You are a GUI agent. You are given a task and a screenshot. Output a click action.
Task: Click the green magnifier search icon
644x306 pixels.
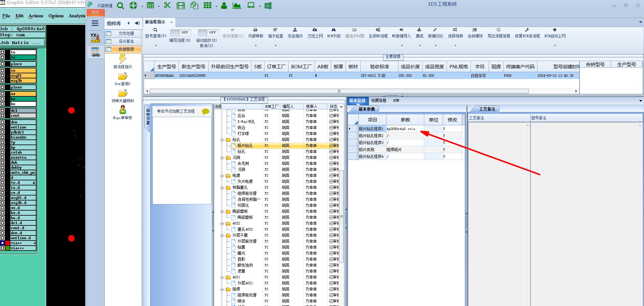(120, 6)
